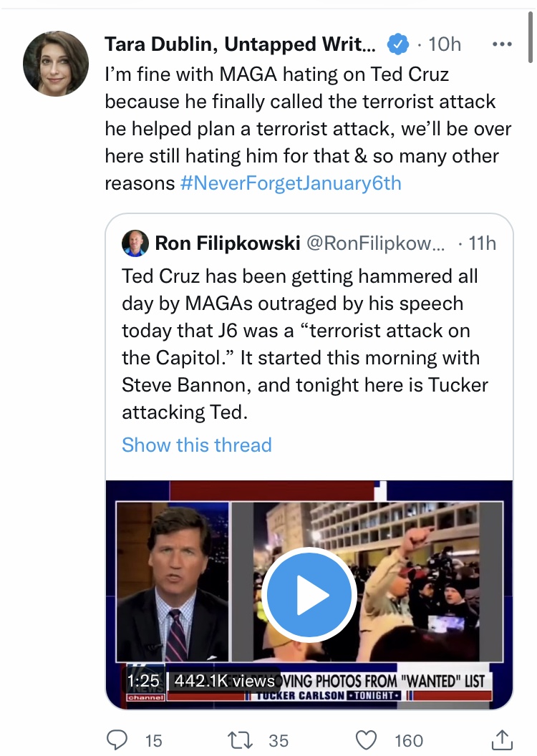Viewport: 537px width, 756px height.
Task: Click the 35 retweets count
Action: click(x=279, y=740)
